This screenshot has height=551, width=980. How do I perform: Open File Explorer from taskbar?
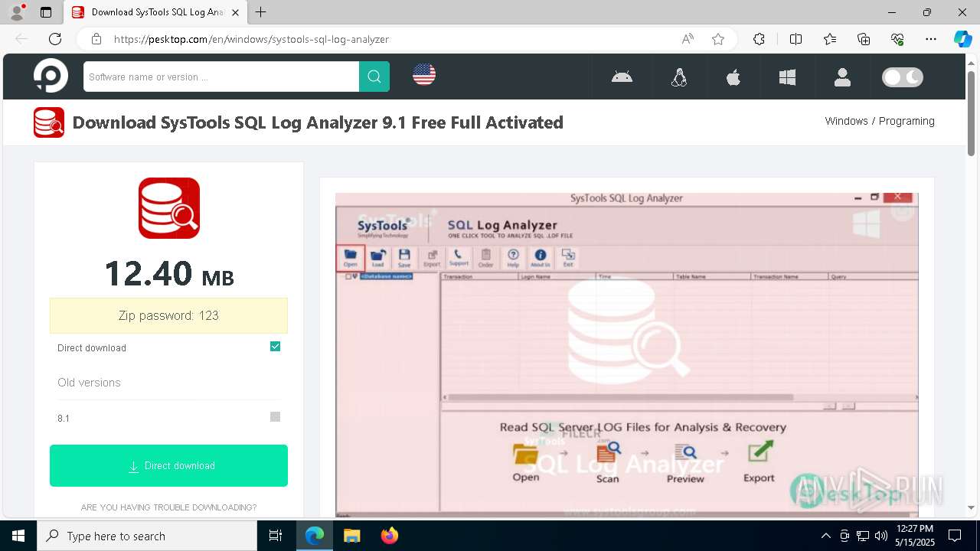[x=351, y=536]
